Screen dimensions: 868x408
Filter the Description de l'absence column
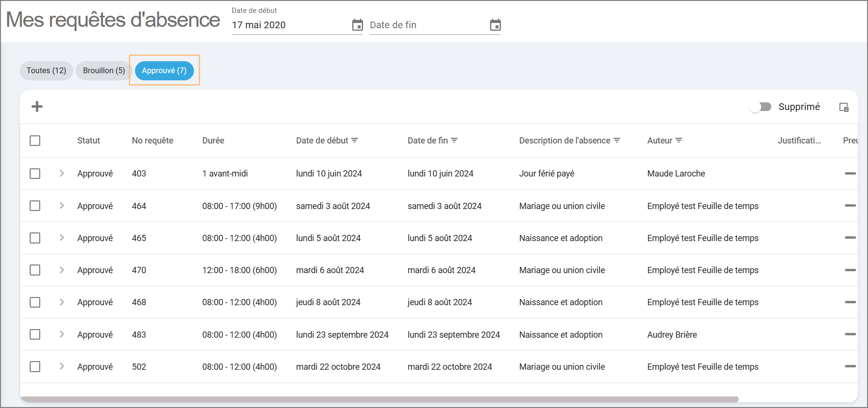[x=617, y=141]
